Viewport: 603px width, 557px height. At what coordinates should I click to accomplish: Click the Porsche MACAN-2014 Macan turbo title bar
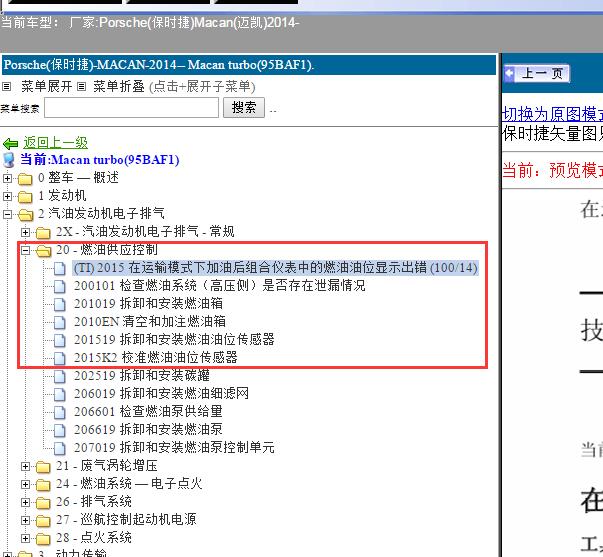point(249,65)
